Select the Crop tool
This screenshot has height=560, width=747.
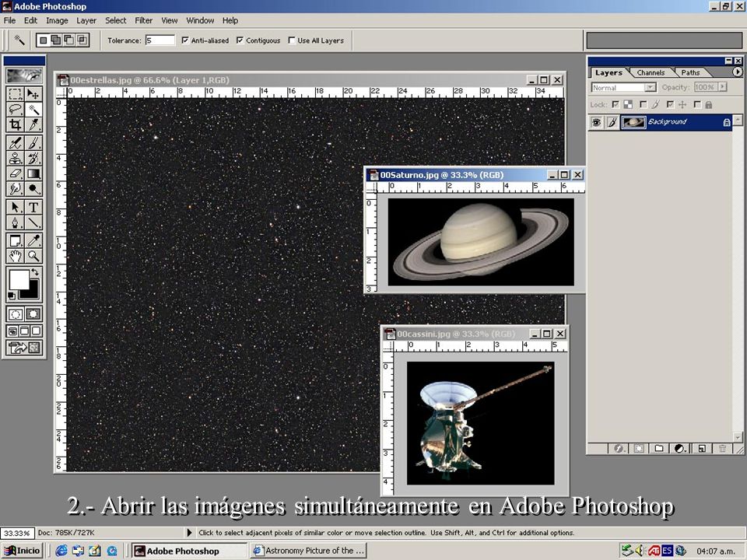coord(16,124)
